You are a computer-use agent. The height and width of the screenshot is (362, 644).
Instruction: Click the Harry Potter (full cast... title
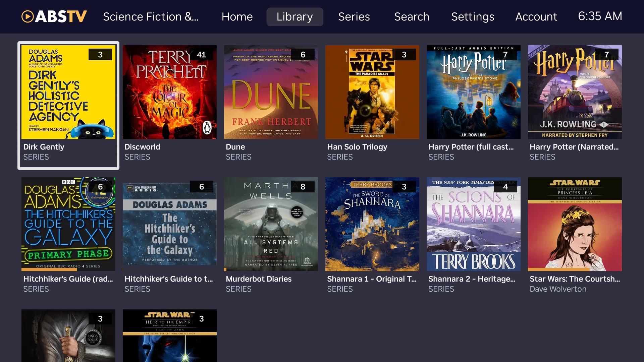click(471, 147)
